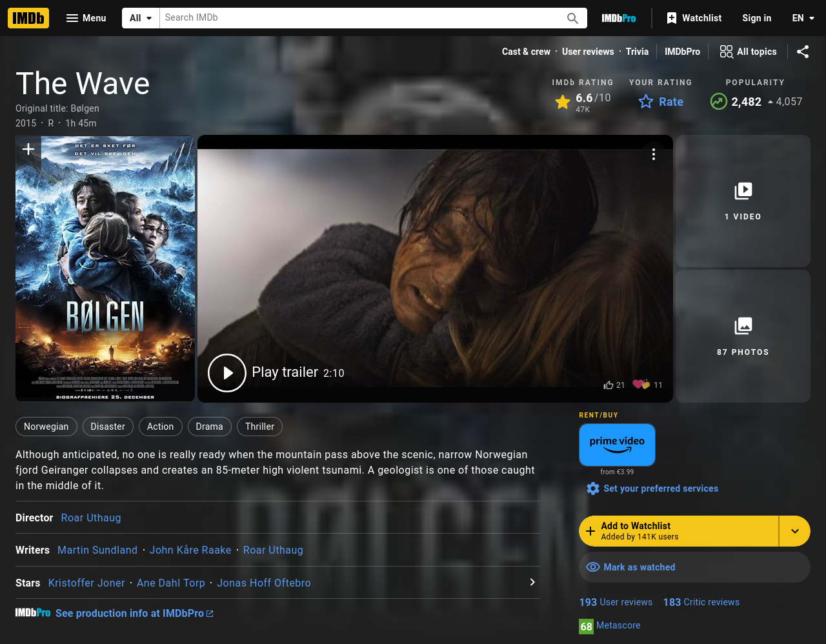Select the Thriller genre chip
Screen dimensions: 826x644
pyautogui.click(x=259, y=427)
